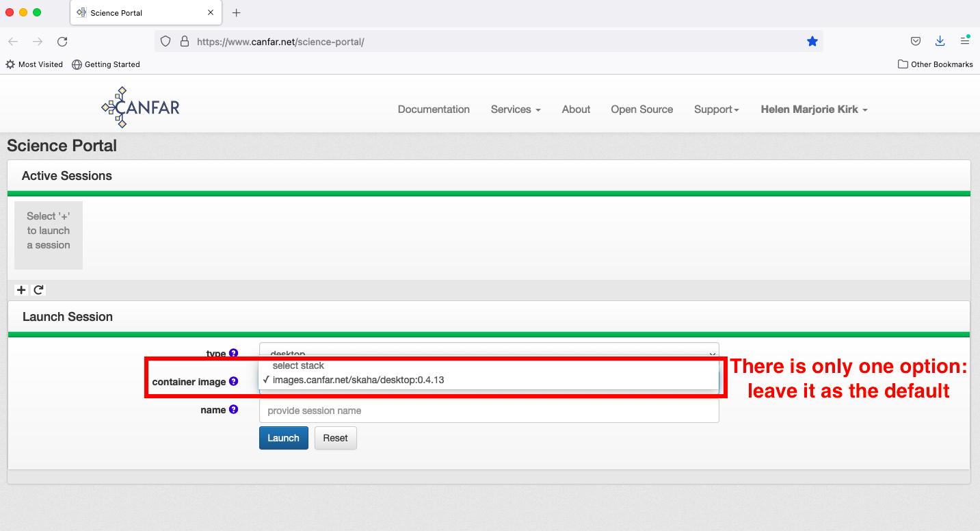Click the help icon next to container image
Screen dimensions: 980x531
click(233, 381)
